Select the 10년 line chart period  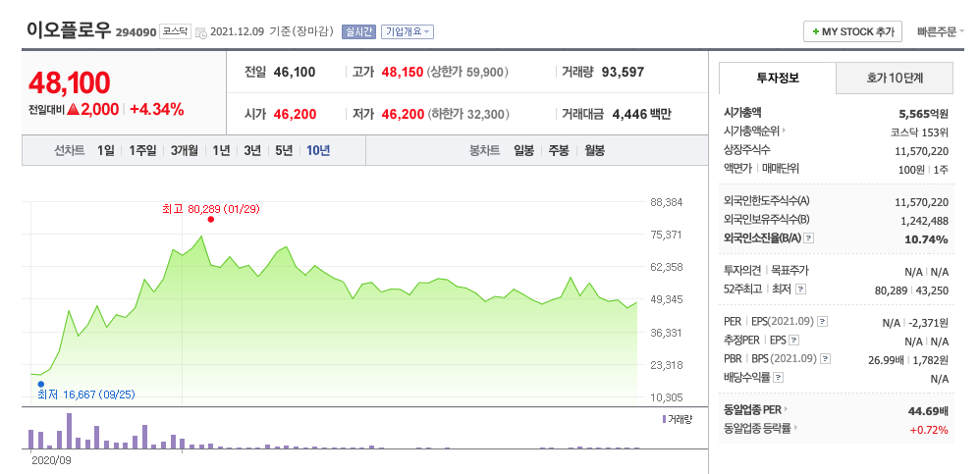[318, 150]
